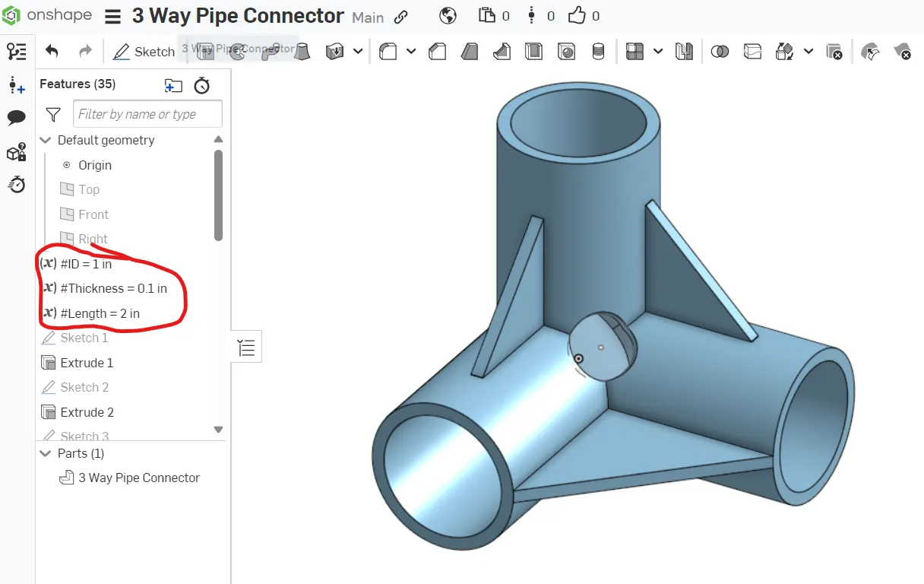Screen dimensions: 924x584
Task: Select the Sketch 1 feature
Action: (84, 338)
